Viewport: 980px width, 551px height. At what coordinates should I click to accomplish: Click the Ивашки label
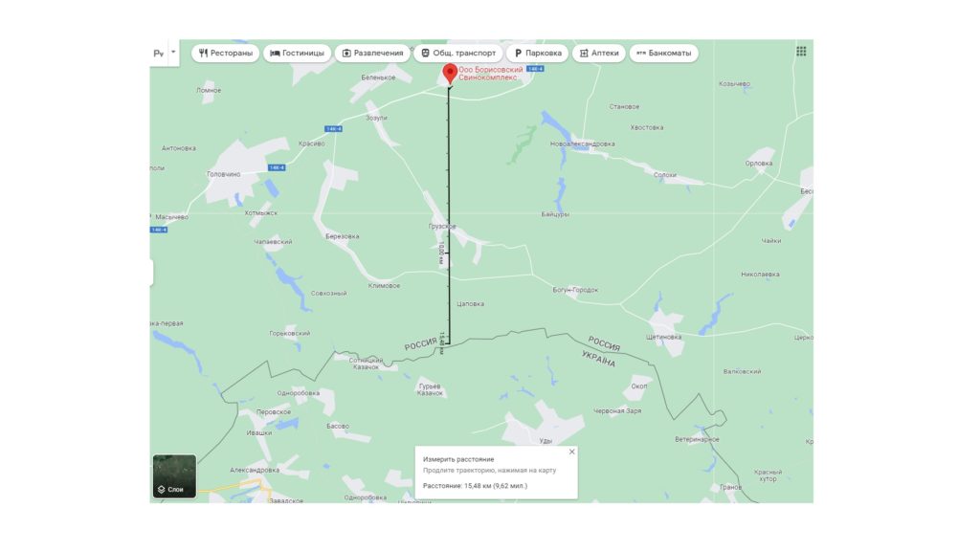258,432
